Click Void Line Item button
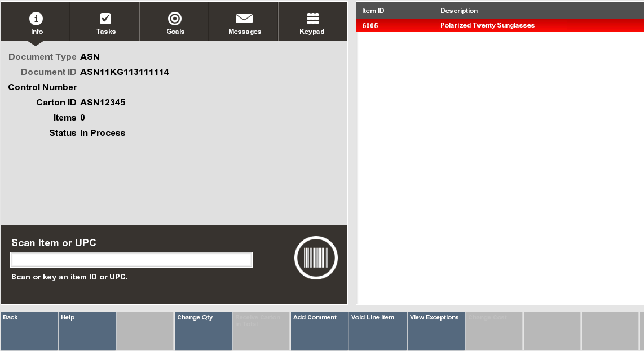644x351 pixels. click(x=378, y=331)
